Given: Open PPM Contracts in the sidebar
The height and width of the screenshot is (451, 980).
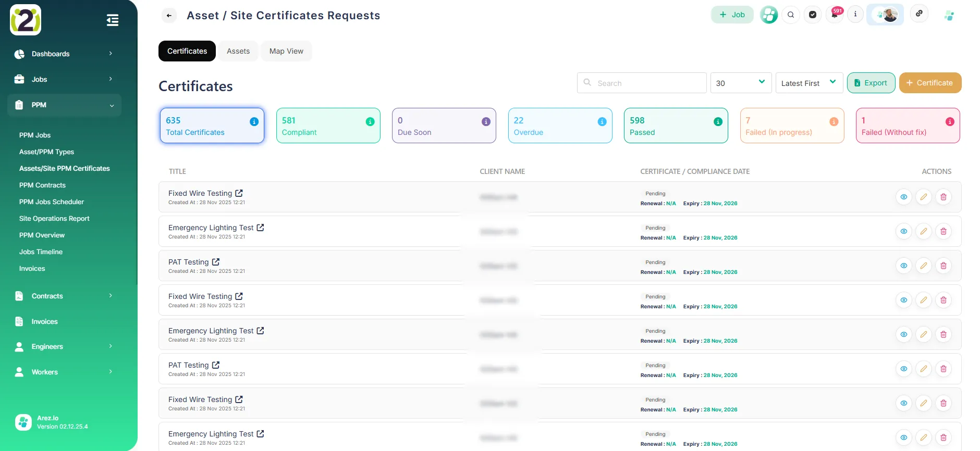Looking at the screenshot, I should 42,185.
